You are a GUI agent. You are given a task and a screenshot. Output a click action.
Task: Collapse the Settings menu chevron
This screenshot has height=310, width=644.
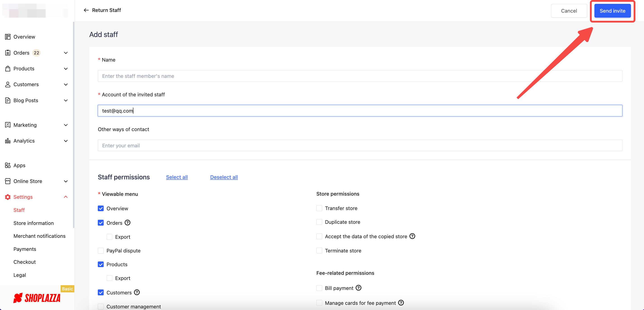(66, 197)
